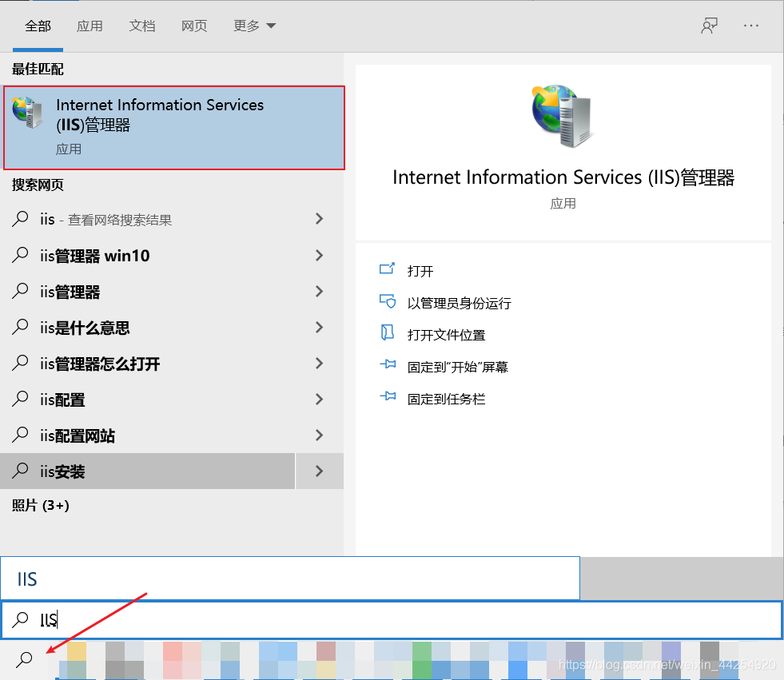Click into the search input field containing IIS

coord(392,620)
